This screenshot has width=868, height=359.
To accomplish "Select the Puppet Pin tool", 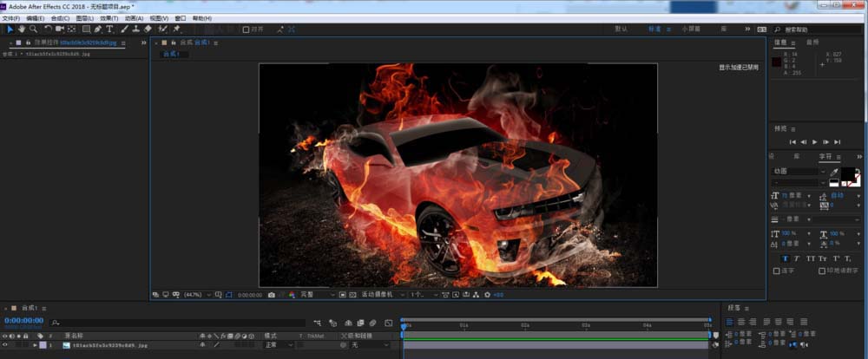I will click(x=177, y=29).
